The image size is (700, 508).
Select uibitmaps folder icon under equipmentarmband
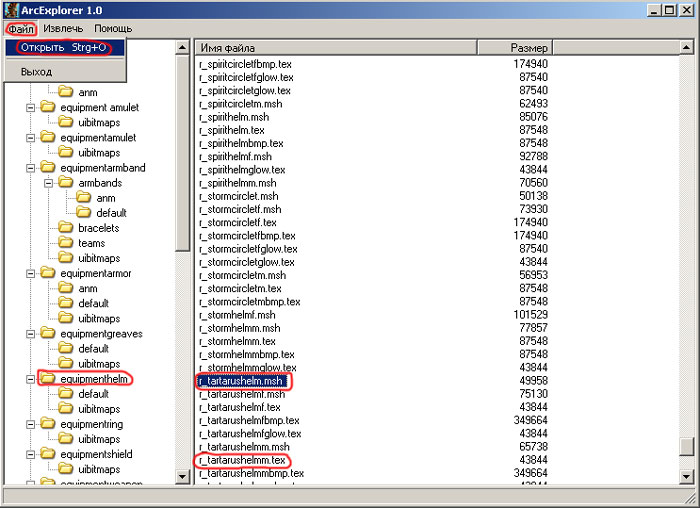pos(66,258)
